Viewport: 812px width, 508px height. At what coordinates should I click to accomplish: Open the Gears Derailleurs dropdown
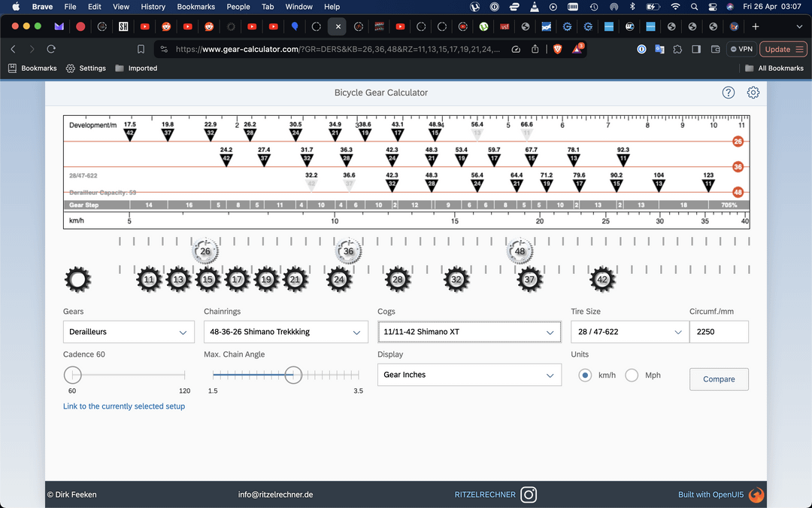[129, 332]
